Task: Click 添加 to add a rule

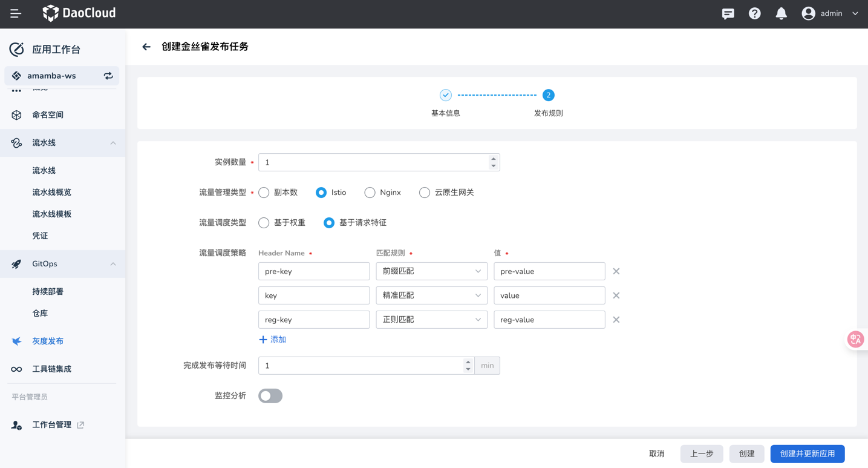Action: (272, 340)
